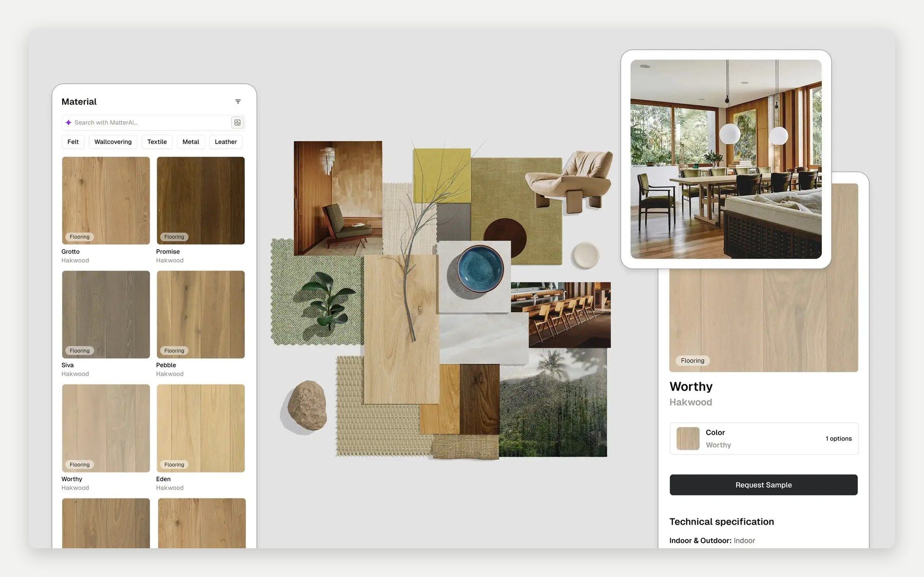This screenshot has width=924, height=577.
Task: Click the Flooring tag on Grotto
Action: coord(80,237)
